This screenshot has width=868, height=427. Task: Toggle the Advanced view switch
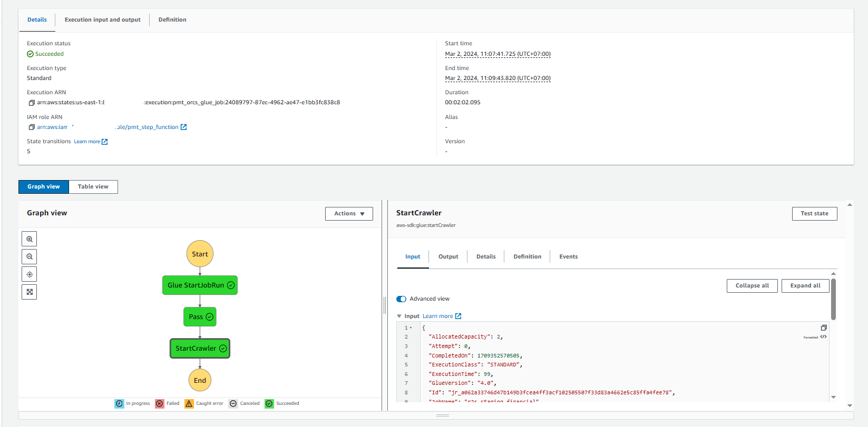pos(401,299)
